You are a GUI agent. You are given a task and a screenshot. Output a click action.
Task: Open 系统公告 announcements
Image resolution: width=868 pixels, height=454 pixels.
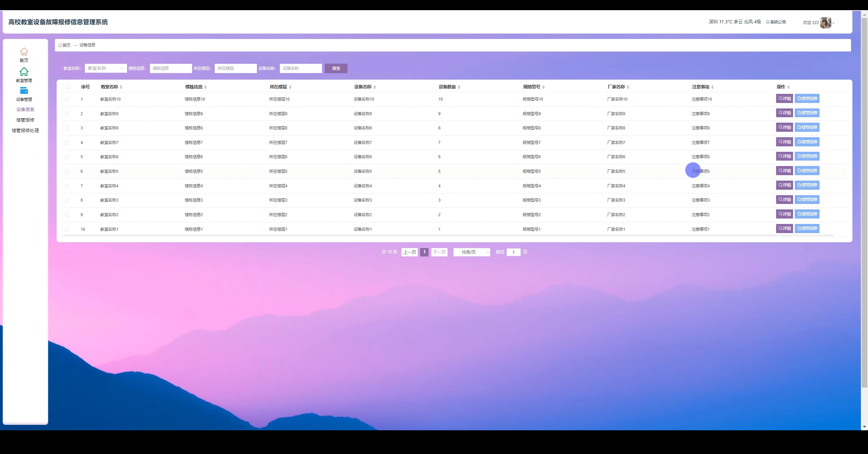(x=776, y=21)
